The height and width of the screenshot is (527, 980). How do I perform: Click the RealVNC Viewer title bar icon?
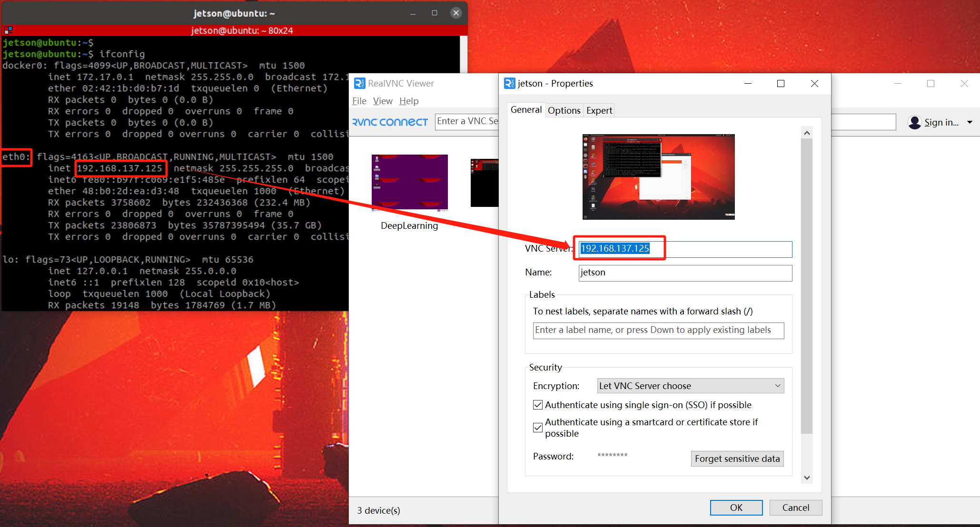pyautogui.click(x=360, y=83)
